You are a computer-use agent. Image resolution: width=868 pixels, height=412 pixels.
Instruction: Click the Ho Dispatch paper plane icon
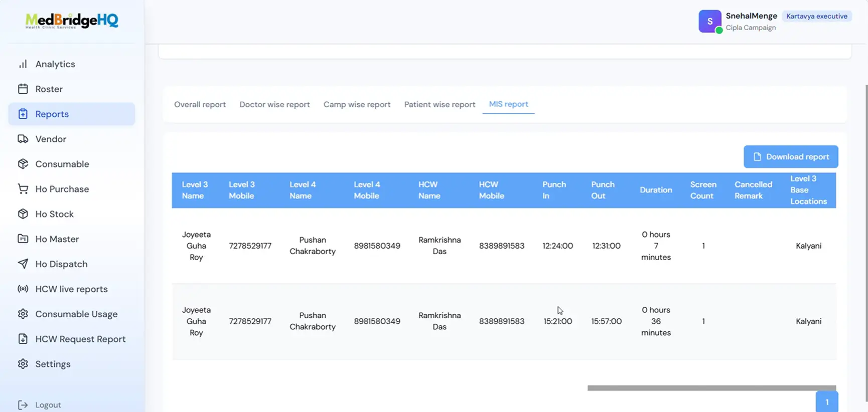pyautogui.click(x=23, y=264)
